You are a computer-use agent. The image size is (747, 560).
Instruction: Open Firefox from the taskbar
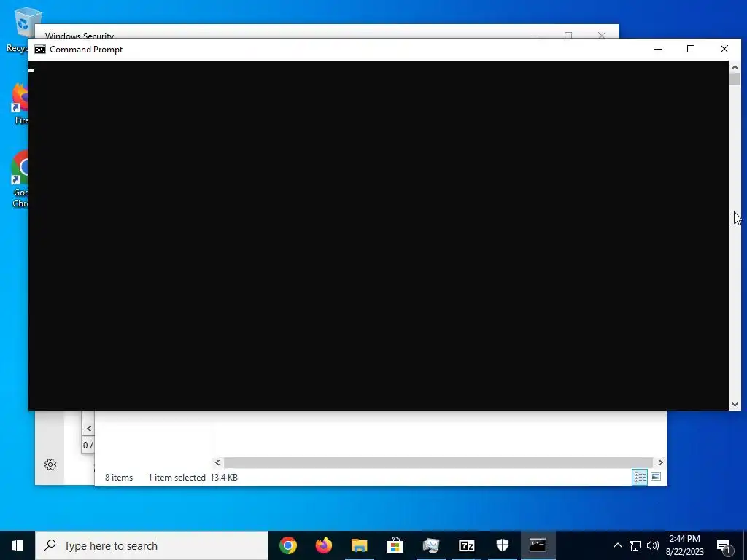324,545
